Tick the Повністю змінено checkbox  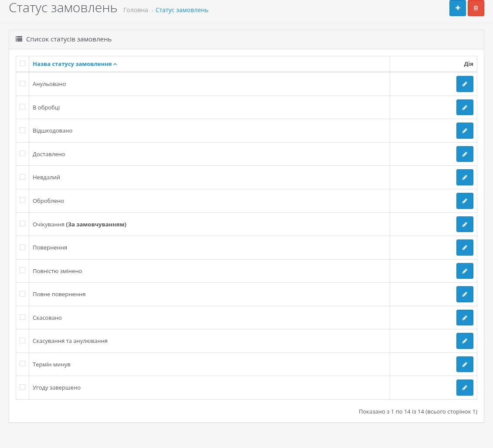coord(22,270)
